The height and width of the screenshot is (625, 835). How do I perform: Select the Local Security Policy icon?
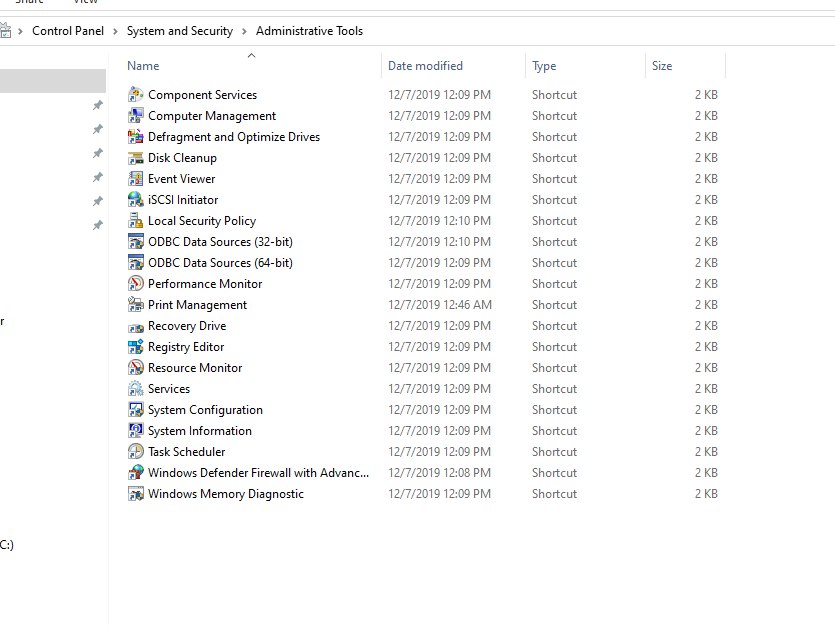(136, 220)
